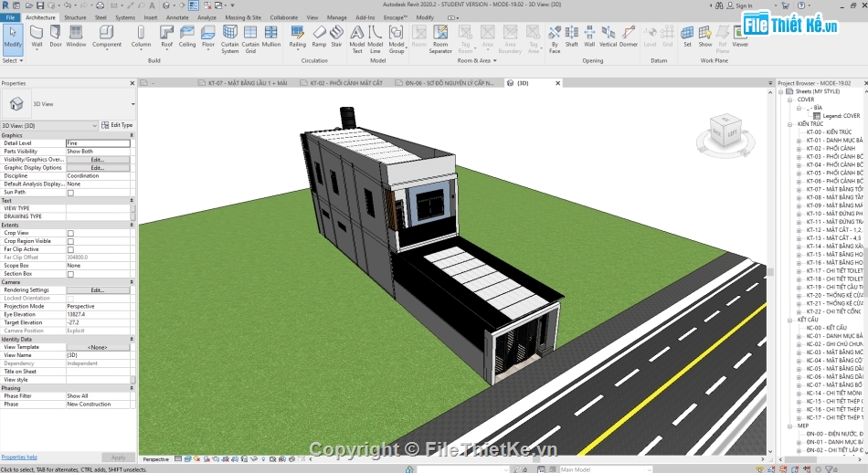Viewport: 868px width, 473px height.
Task: Open the KT-07 - MẶT BẰNG LẦU 1 view tab
Action: [x=242, y=83]
